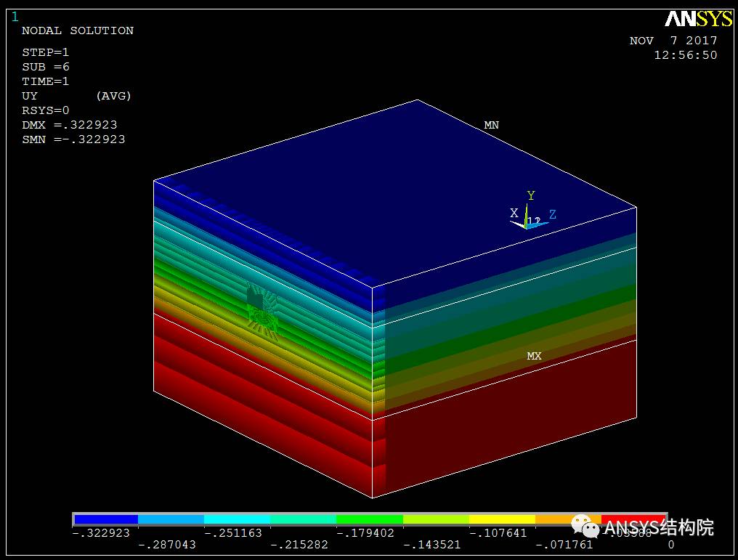Click the UY label

[29, 96]
